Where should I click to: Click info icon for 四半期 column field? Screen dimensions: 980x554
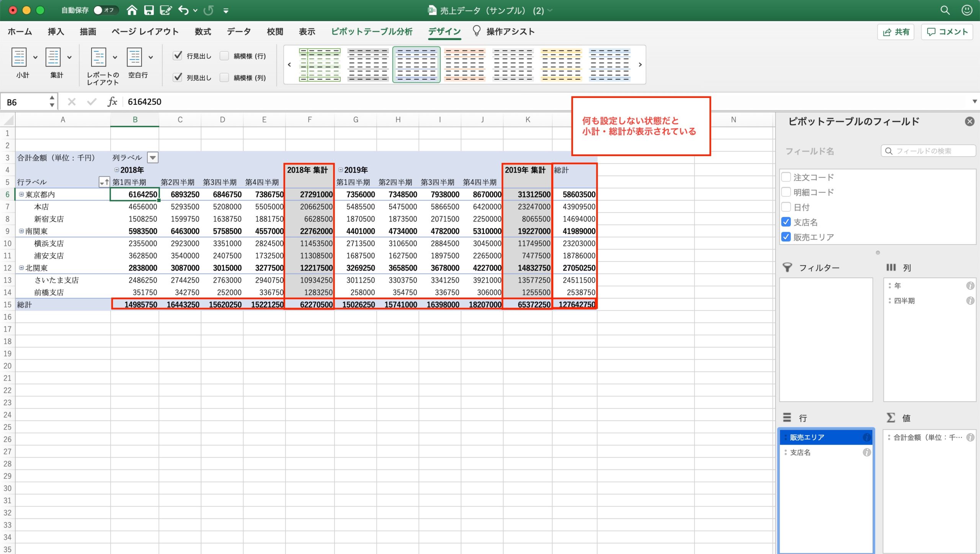click(x=970, y=301)
